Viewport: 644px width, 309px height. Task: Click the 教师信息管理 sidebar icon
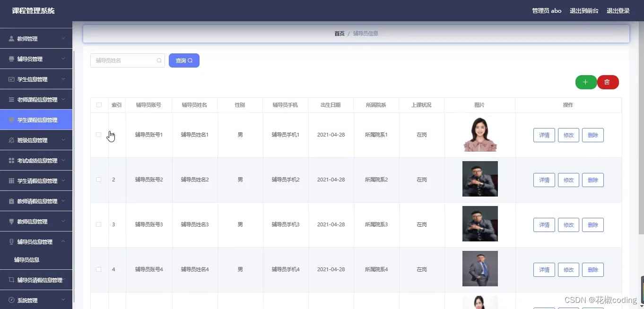coord(11,222)
